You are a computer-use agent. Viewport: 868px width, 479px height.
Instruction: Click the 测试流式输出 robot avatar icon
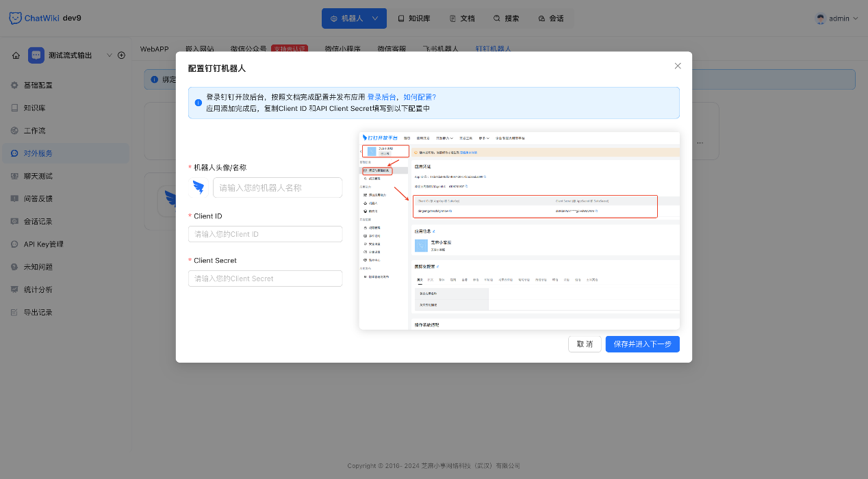point(36,55)
